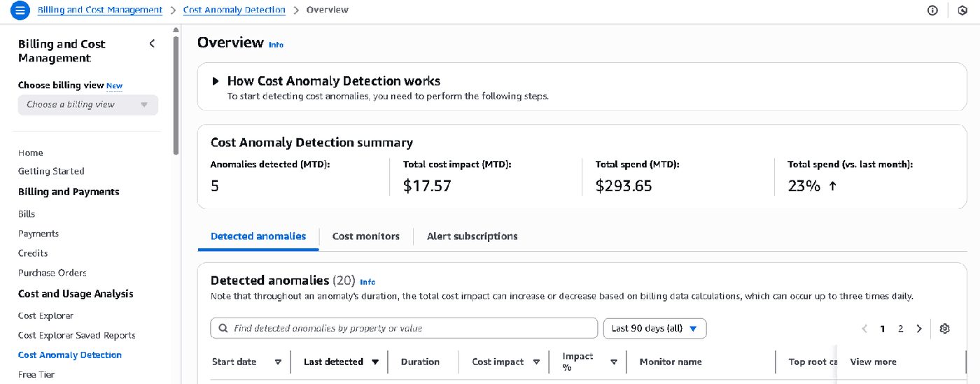This screenshot has width=980, height=384.
Task: Open the Last 90 days (all) dropdown
Action: point(654,328)
